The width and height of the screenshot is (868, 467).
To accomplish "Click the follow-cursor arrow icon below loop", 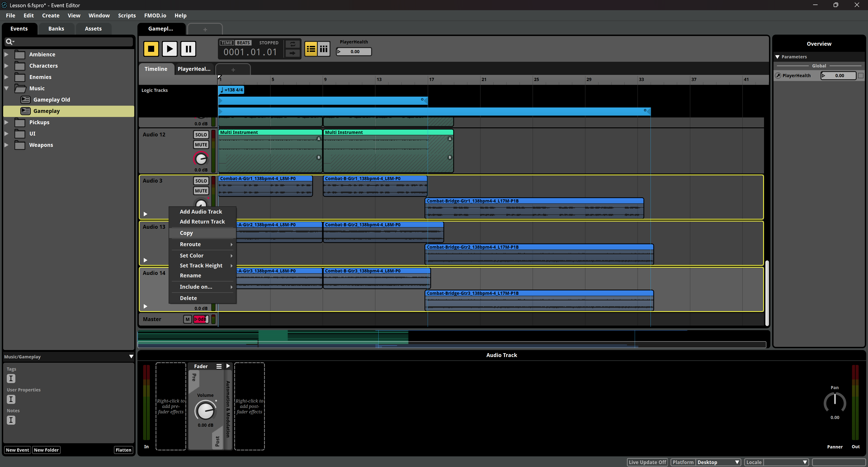I will tap(292, 53).
